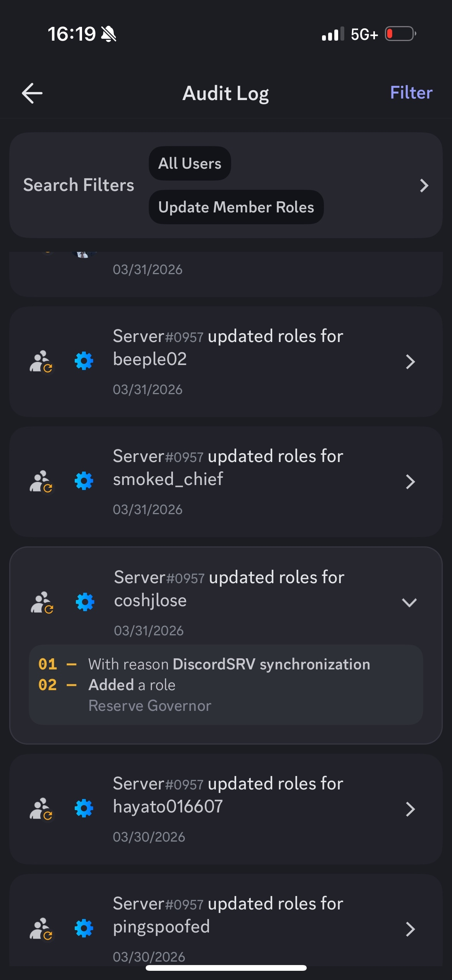This screenshot has height=980, width=452.
Task: Select the All Users filter chip
Action: (190, 163)
